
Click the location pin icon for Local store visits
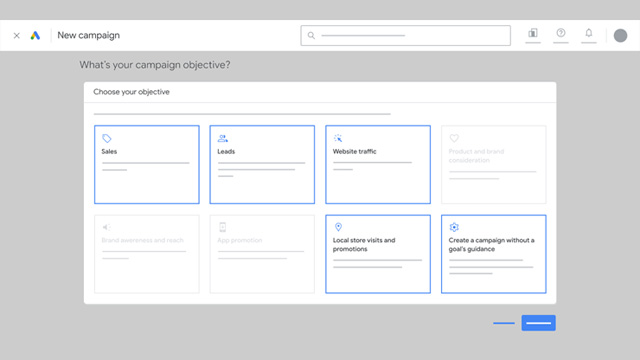[338, 227]
